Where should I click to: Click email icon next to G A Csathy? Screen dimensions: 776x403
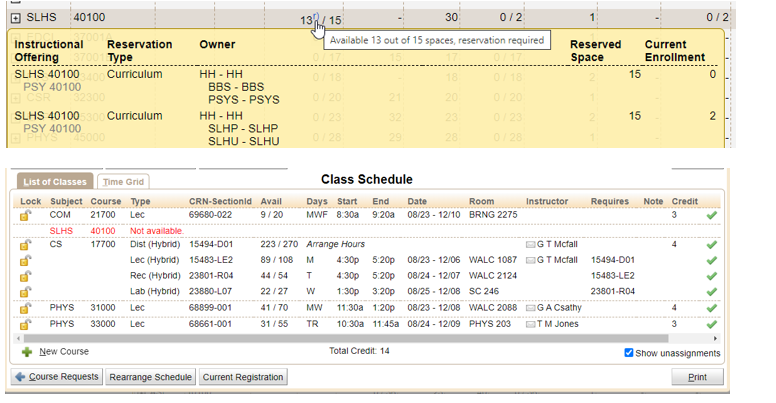tap(530, 308)
